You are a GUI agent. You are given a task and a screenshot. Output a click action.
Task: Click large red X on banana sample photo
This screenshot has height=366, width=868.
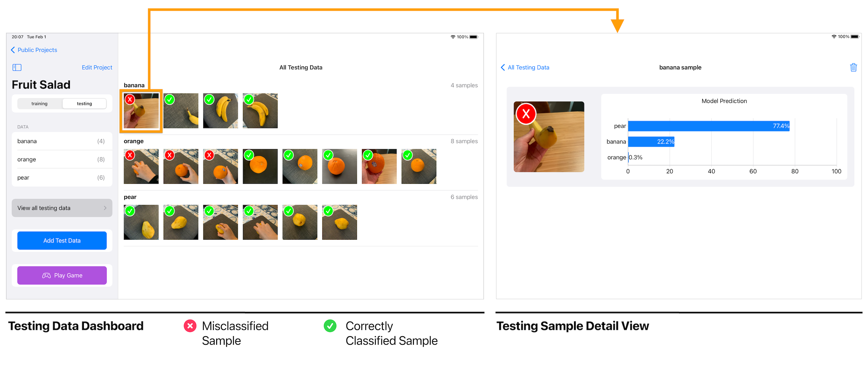coord(526,114)
